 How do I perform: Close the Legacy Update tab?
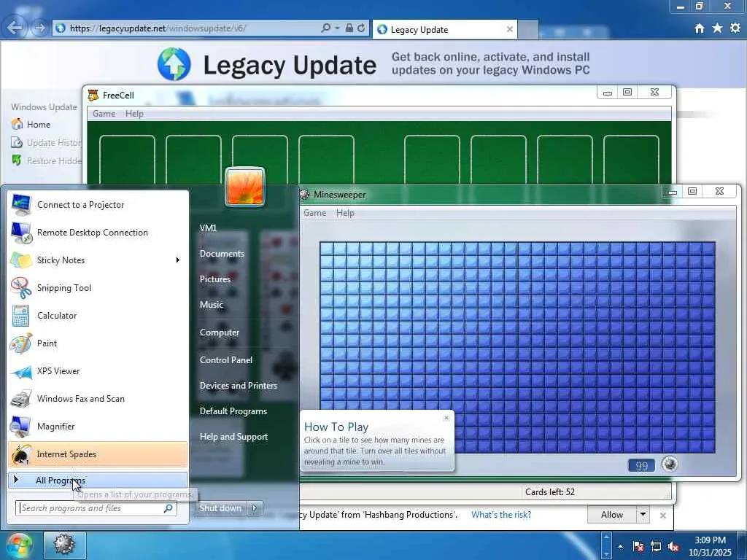click(x=510, y=29)
